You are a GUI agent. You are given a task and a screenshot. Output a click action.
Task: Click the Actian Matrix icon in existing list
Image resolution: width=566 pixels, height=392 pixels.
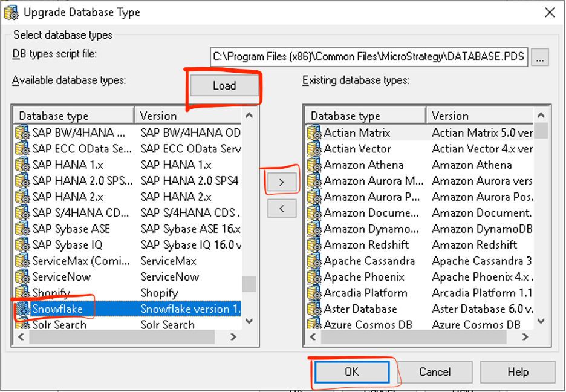(x=314, y=132)
